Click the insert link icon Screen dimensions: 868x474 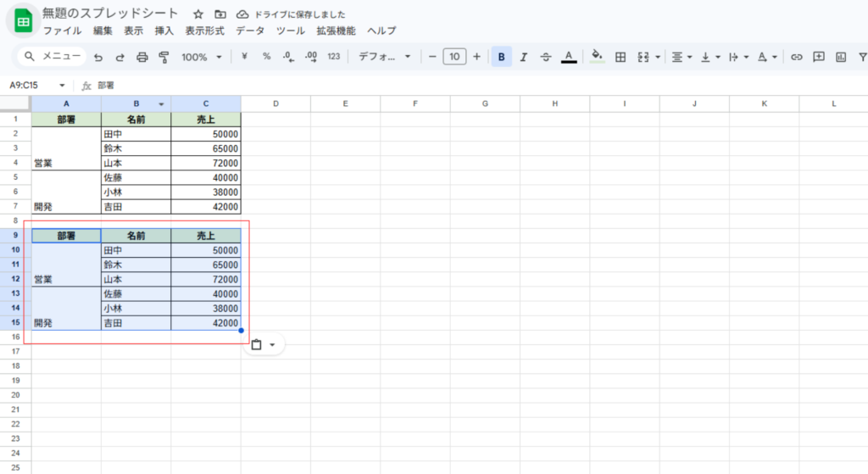(797, 57)
